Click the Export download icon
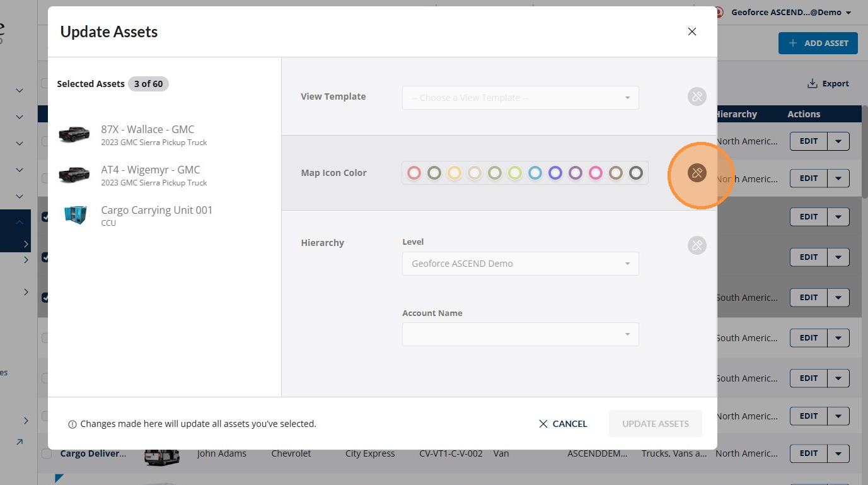This screenshot has width=868, height=485. [812, 84]
